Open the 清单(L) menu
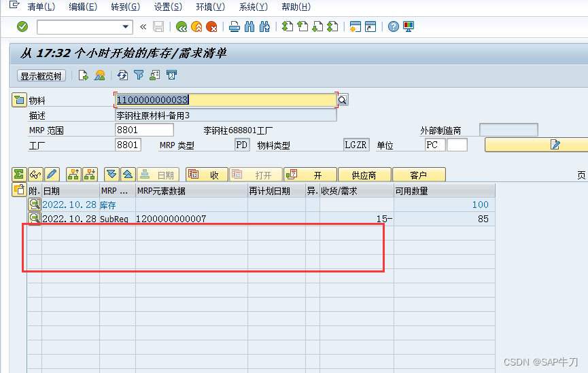The height and width of the screenshot is (373, 588). tap(41, 7)
